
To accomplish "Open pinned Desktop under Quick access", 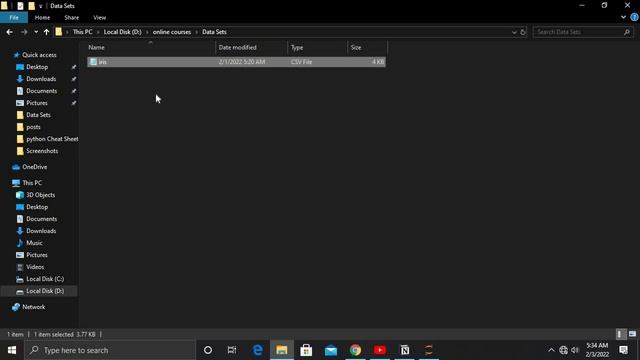I will click(37, 67).
